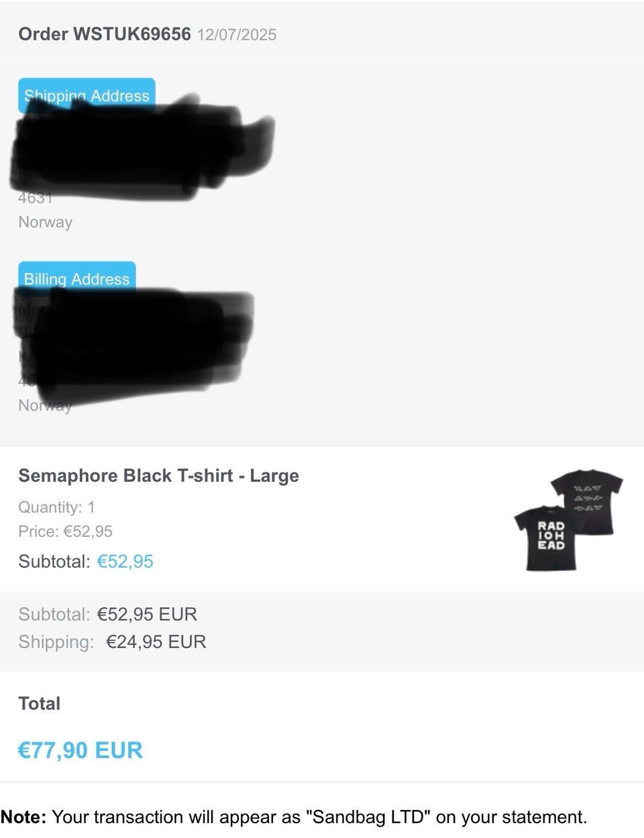Click the order date 12/07/2025
Image resolution: width=644 pixels, height=838 pixels.
pos(236,35)
